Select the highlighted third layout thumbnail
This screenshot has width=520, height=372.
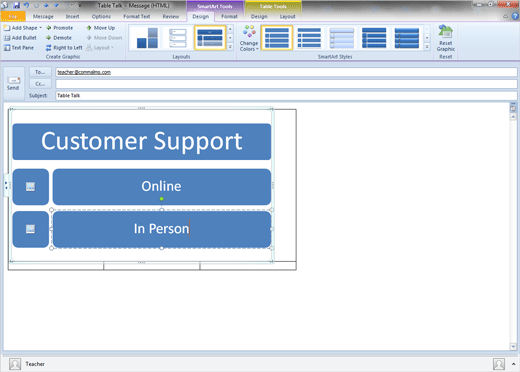210,38
